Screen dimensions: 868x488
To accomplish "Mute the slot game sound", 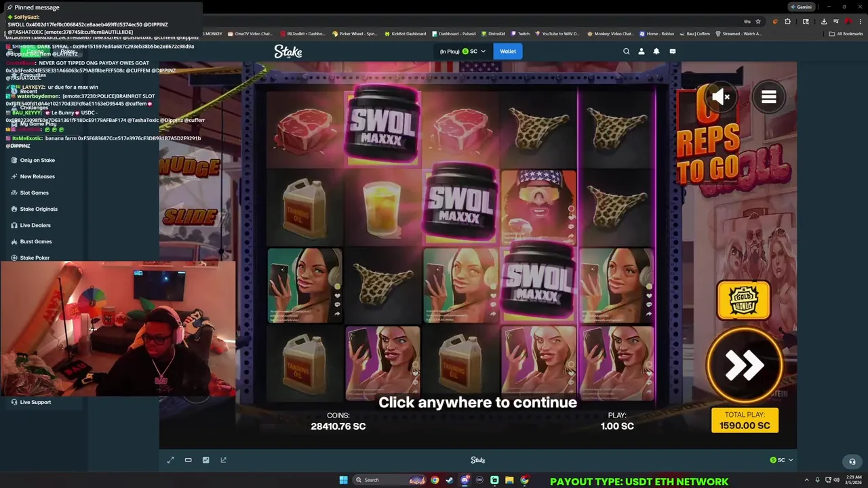I will (x=721, y=97).
